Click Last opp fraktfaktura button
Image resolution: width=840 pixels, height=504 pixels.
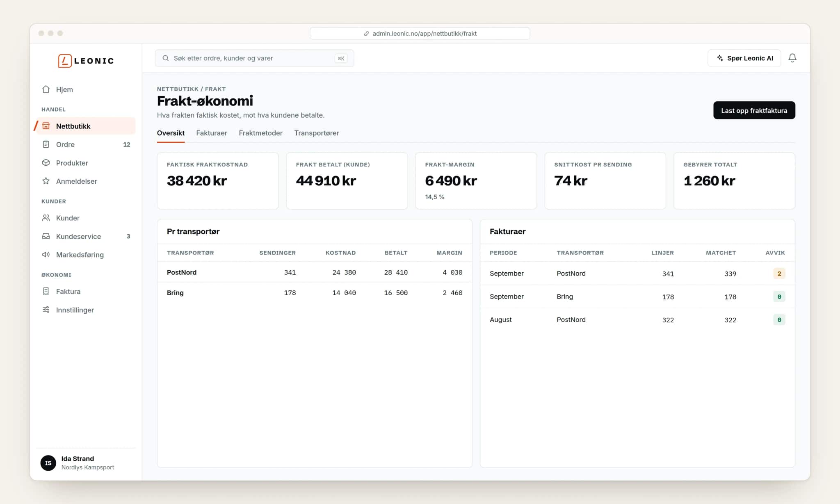[x=754, y=110]
